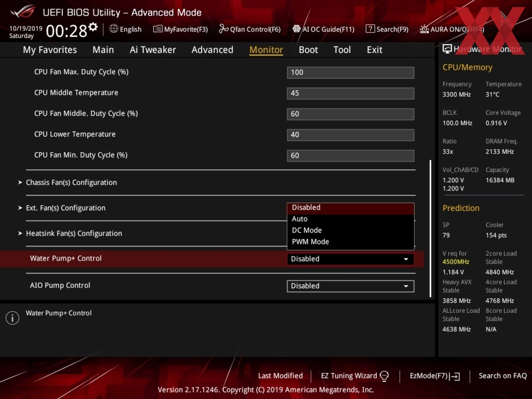The height and width of the screenshot is (399, 532).
Task: Switch to the Tool tab
Action: (x=342, y=50)
